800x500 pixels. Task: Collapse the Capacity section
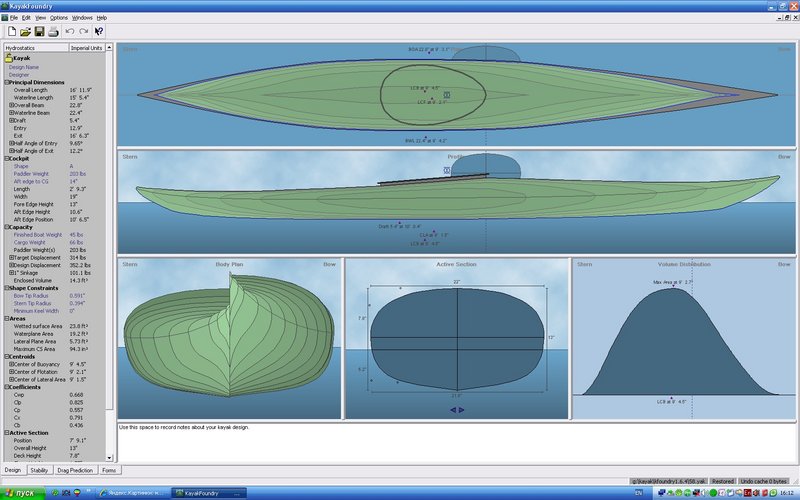coord(7,227)
